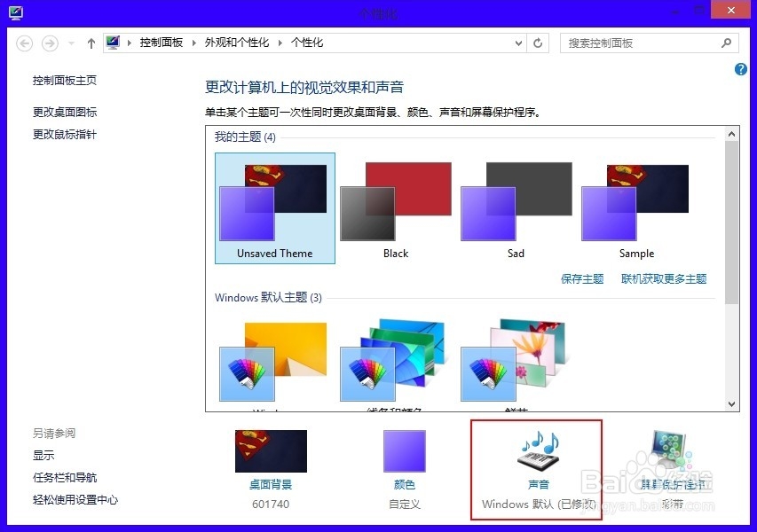Open 更改鼠标指针 settings
757x532 pixels.
tap(64, 134)
